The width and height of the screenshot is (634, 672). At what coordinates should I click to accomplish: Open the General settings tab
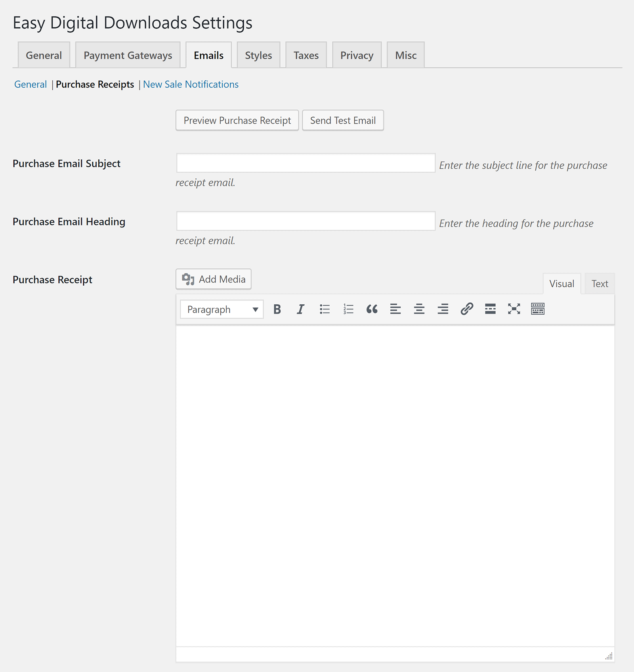pyautogui.click(x=44, y=55)
